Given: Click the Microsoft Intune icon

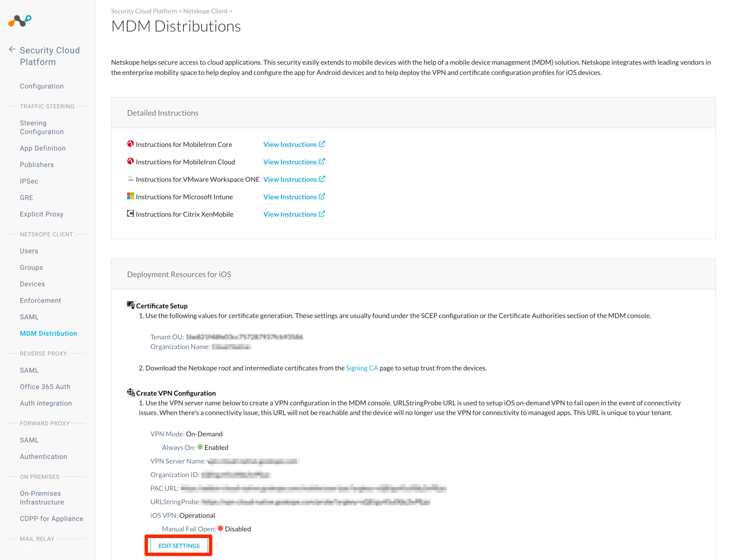Looking at the screenshot, I should click(x=131, y=196).
